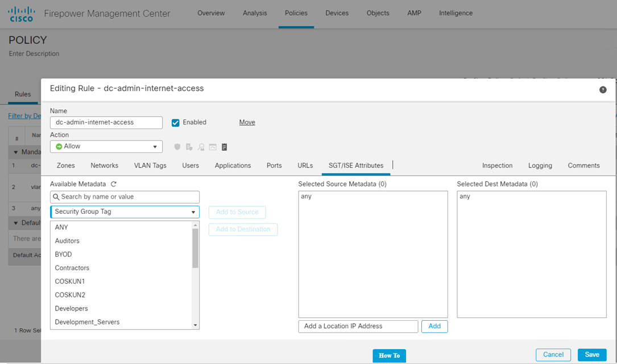Open the help icon in the rule editor
617x364 pixels.
603,90
